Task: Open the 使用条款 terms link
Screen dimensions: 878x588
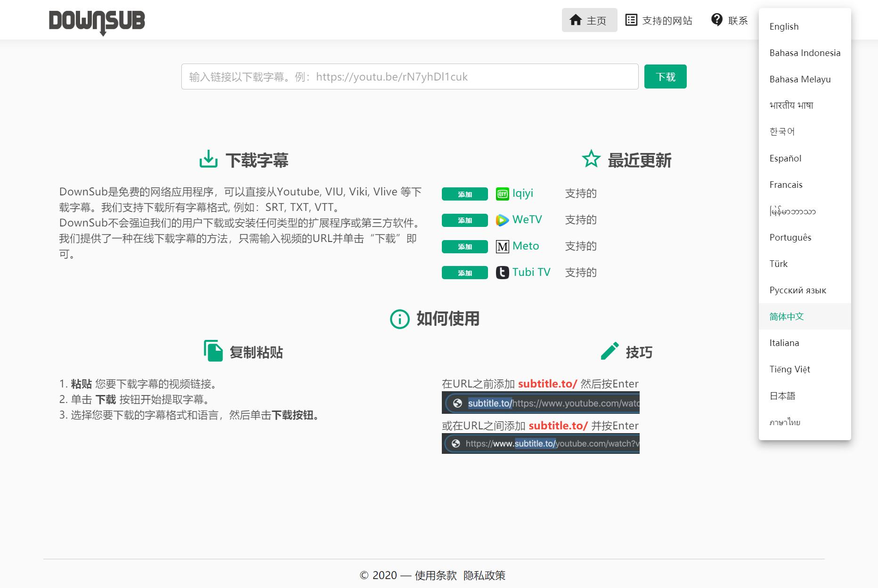Action: click(436, 575)
